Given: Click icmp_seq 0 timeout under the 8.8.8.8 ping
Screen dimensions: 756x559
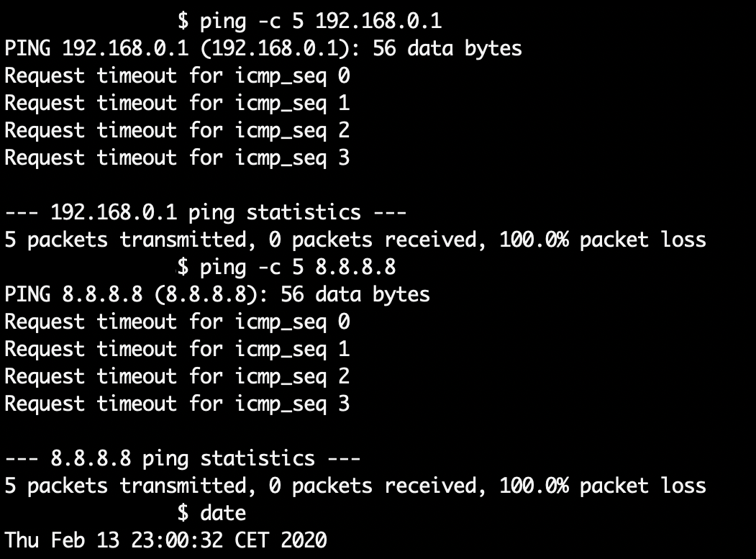Looking at the screenshot, I should [x=177, y=322].
